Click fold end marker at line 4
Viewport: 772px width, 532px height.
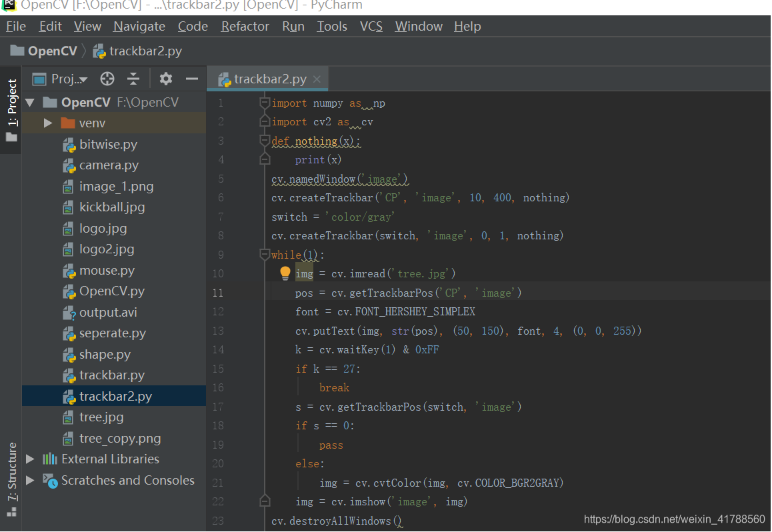(x=265, y=159)
